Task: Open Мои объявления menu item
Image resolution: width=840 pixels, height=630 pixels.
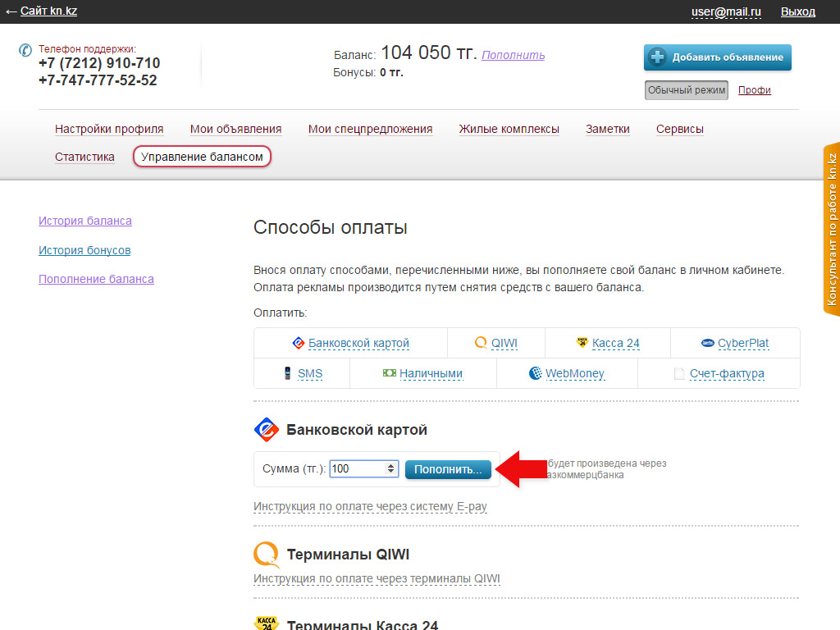Action: [x=235, y=129]
